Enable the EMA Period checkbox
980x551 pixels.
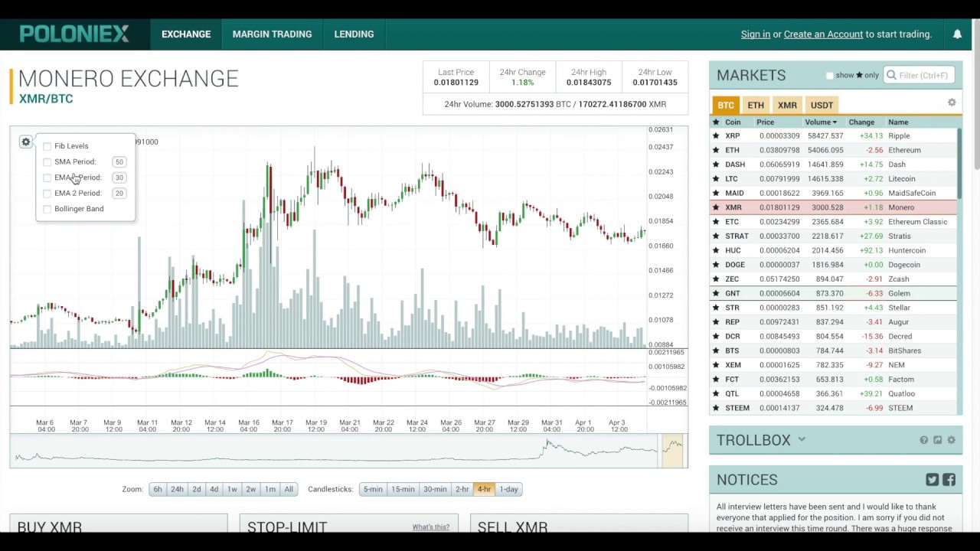click(x=47, y=178)
